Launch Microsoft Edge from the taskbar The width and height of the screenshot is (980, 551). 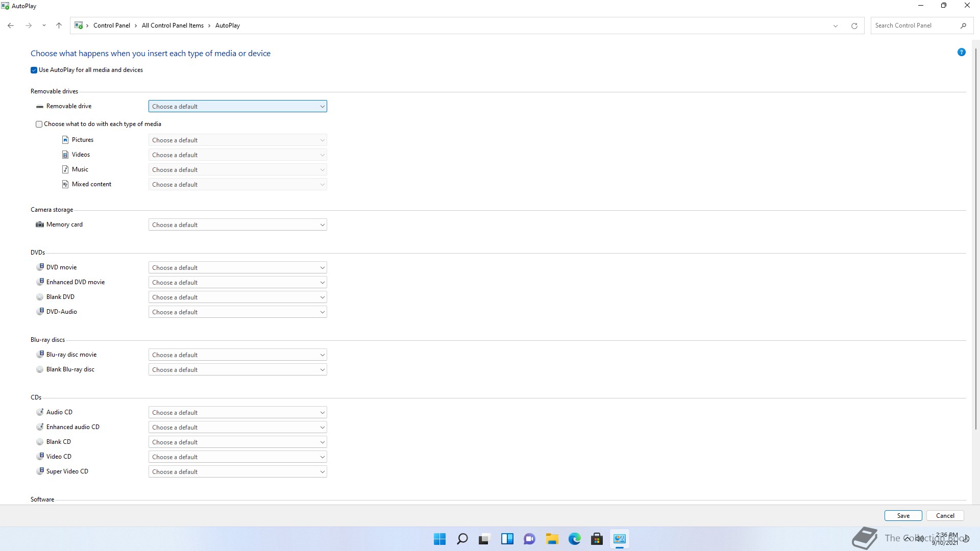(574, 539)
